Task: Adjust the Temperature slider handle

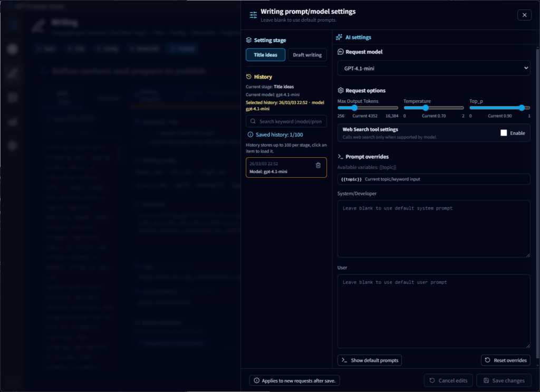Action: (x=426, y=107)
